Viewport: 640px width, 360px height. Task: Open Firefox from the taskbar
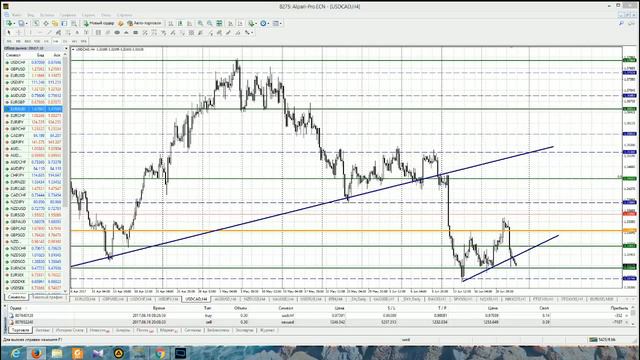37,353
